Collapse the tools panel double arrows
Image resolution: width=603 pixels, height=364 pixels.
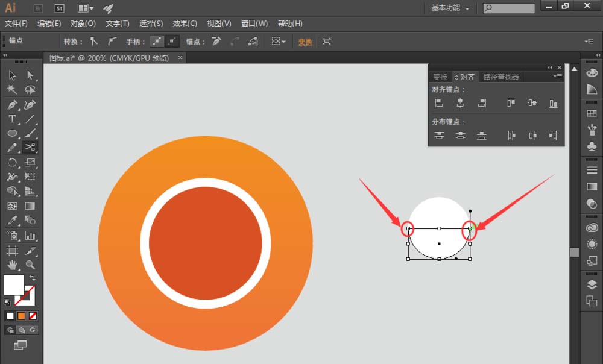point(5,55)
